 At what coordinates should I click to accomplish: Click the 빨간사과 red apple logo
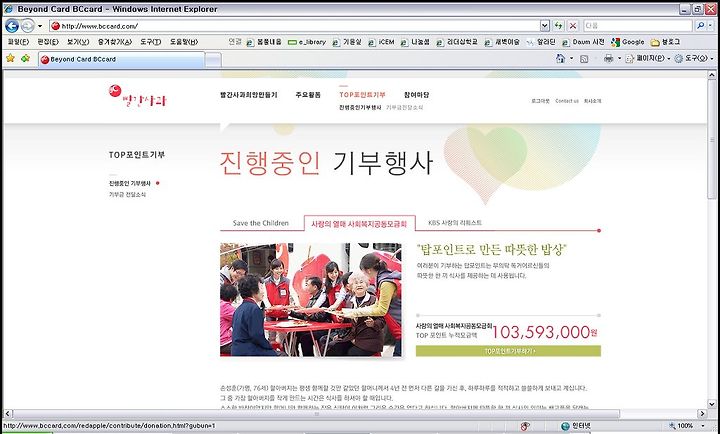137,96
